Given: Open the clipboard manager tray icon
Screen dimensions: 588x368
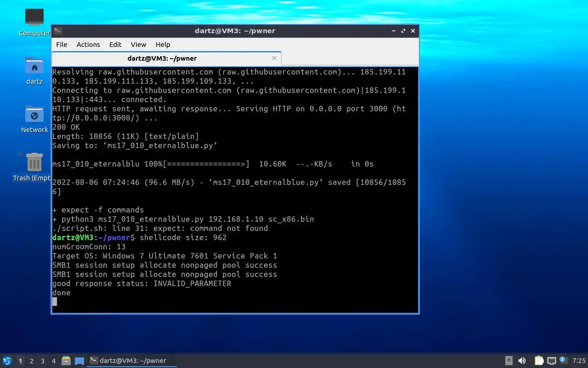Looking at the screenshot, I should tap(539, 361).
